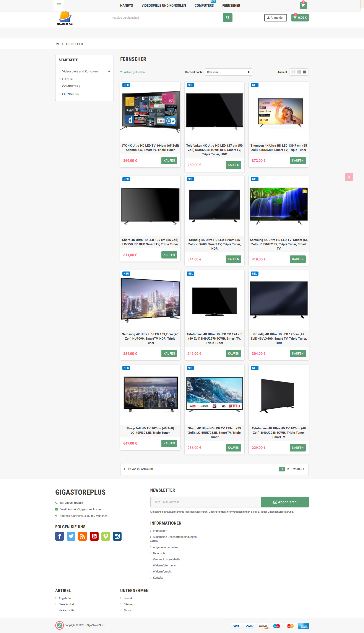Image resolution: width=364 pixels, height=633 pixels.
Task: Click the WEITER next page link
Action: [299, 469]
